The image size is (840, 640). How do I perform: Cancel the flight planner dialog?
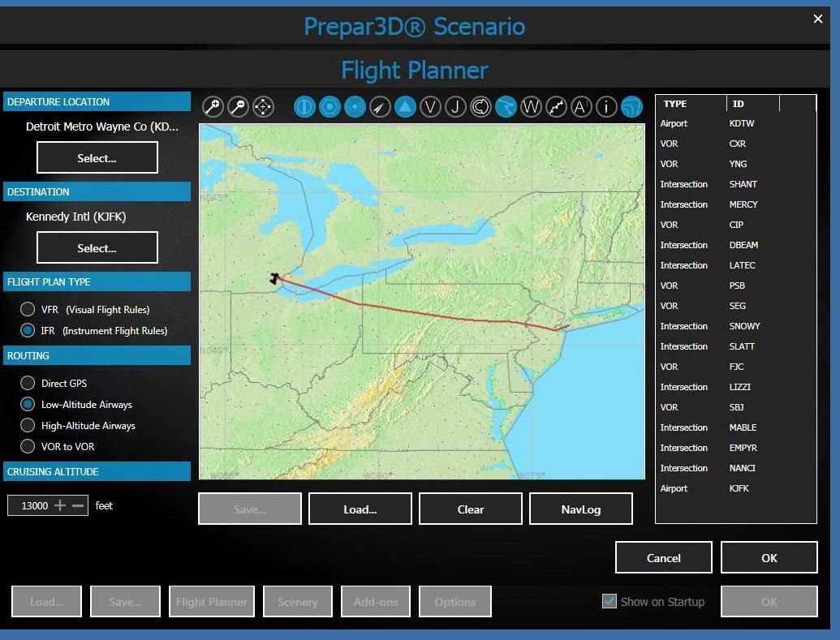click(664, 557)
